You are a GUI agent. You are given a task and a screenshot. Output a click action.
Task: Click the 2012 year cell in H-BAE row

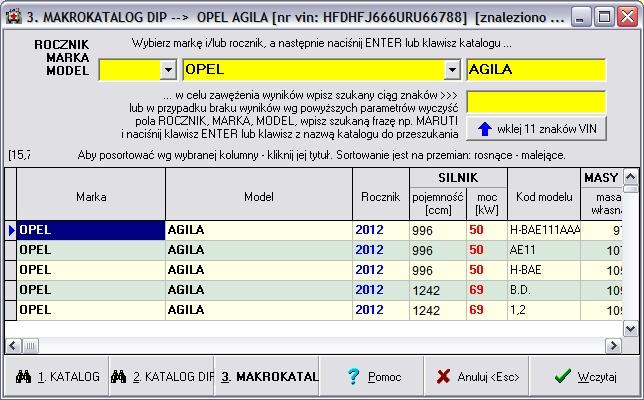381,270
